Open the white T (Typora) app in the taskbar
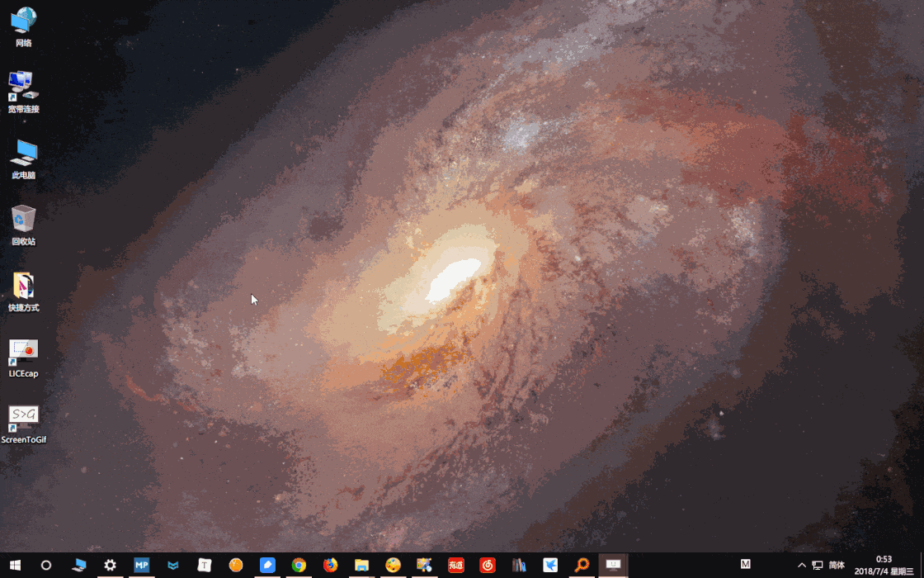924x578 pixels. (204, 565)
